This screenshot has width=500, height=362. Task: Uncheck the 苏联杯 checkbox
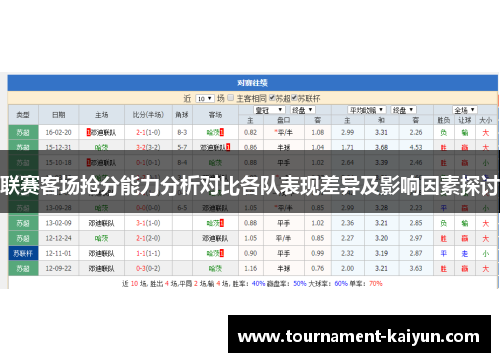294,98
